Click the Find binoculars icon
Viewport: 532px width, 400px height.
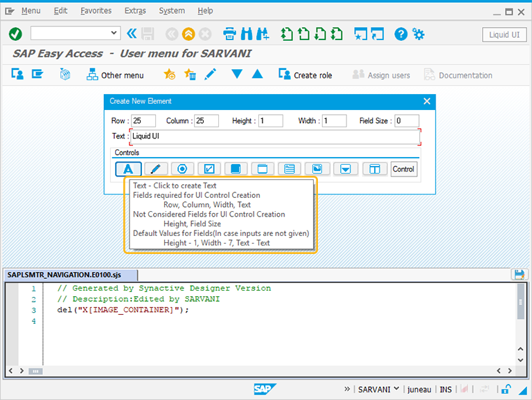pos(247,34)
